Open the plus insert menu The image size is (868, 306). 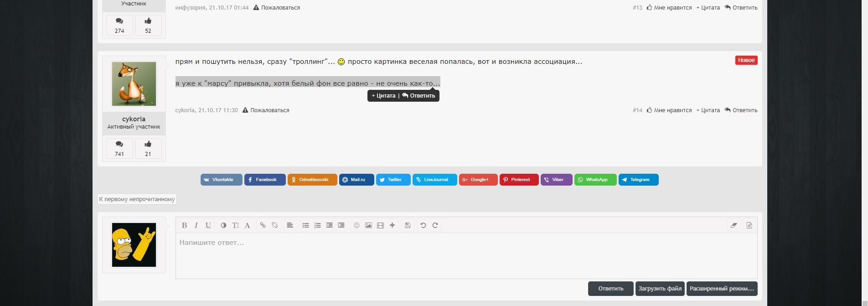pyautogui.click(x=392, y=225)
